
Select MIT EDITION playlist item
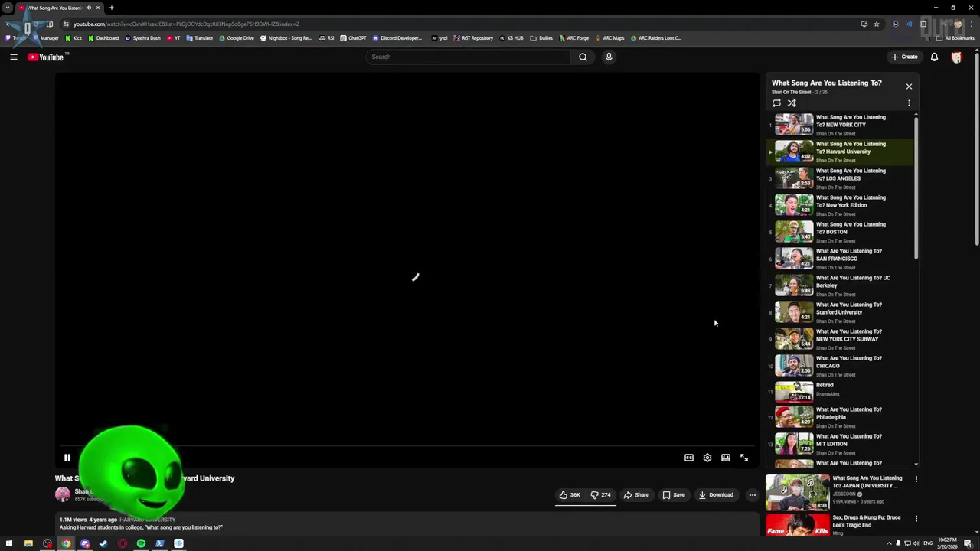tap(841, 444)
